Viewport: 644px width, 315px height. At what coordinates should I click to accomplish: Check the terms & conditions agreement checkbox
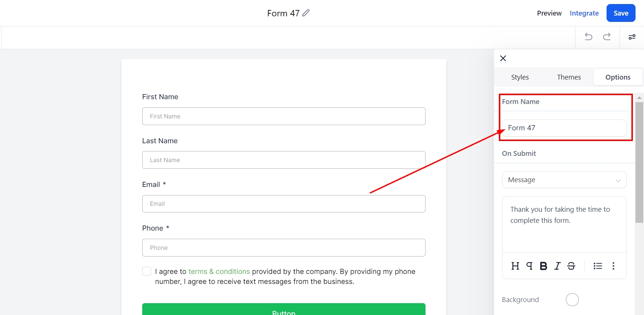tap(147, 271)
